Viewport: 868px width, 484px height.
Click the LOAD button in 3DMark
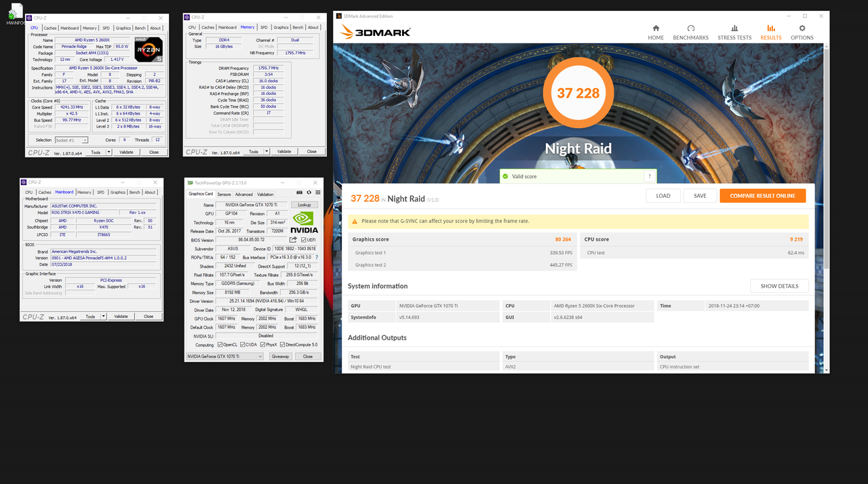663,195
